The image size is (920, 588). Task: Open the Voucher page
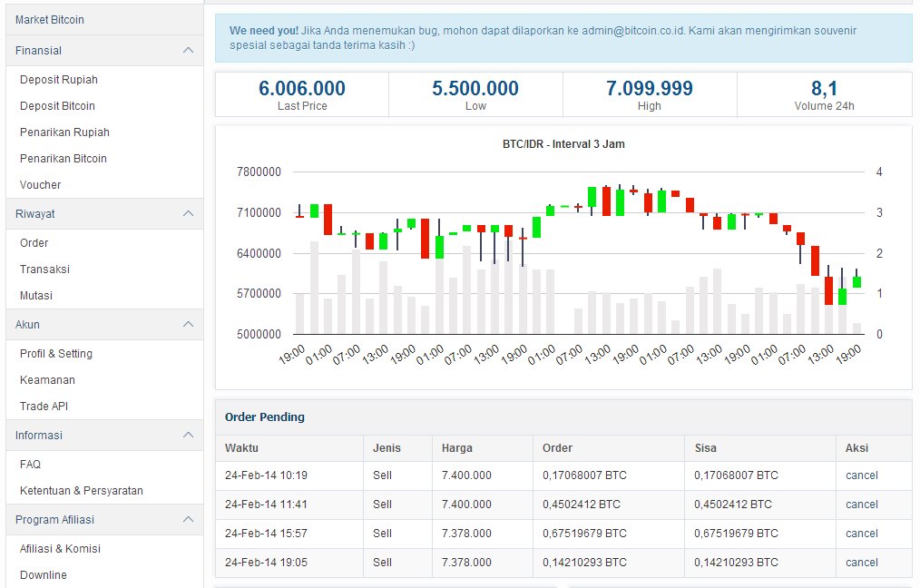(x=41, y=185)
